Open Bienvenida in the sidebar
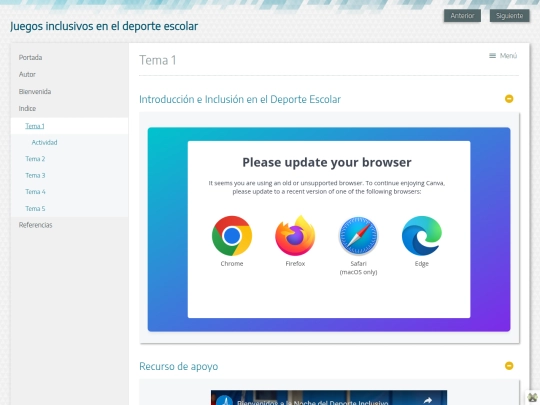Image resolution: width=540 pixels, height=405 pixels. click(x=35, y=92)
